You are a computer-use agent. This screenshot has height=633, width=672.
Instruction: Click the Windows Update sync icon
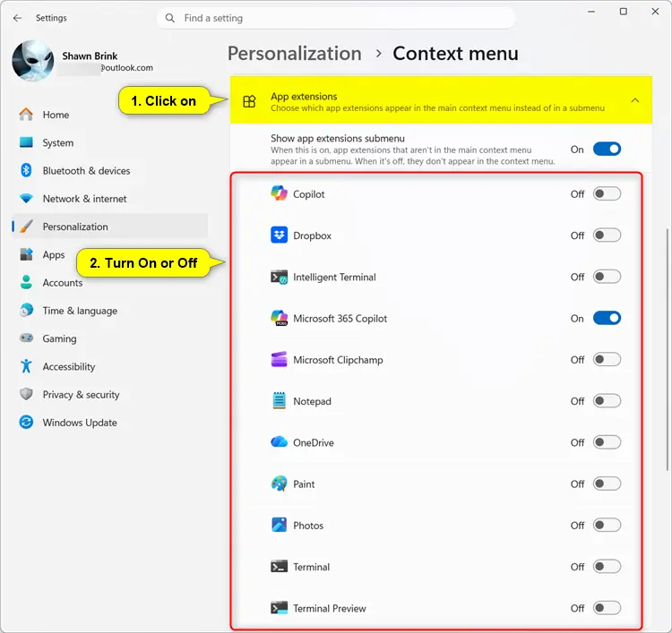[x=26, y=423]
